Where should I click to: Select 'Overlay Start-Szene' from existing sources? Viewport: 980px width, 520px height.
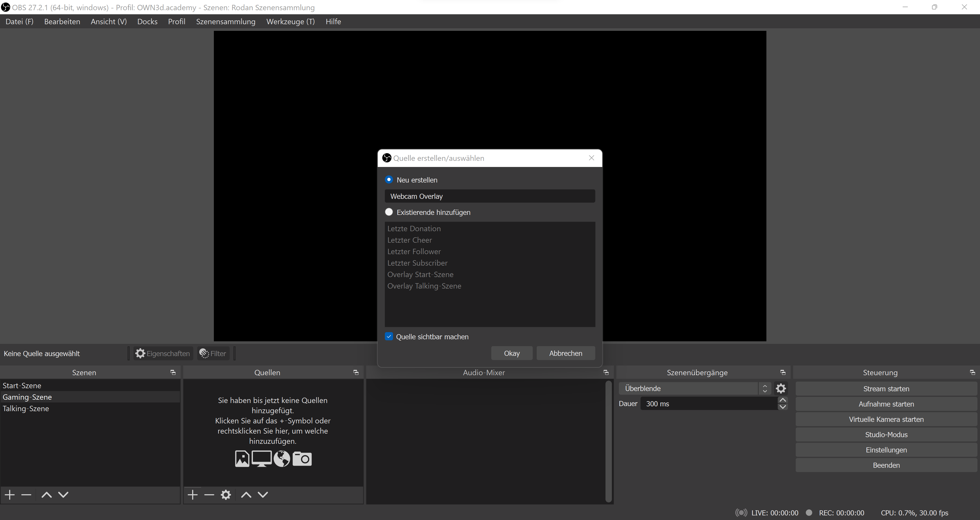420,274
